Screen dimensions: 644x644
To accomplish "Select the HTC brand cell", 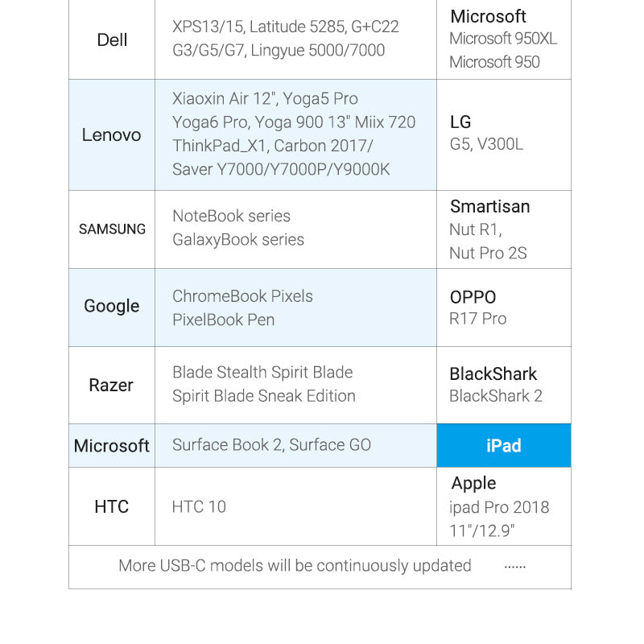I will tap(112, 506).
